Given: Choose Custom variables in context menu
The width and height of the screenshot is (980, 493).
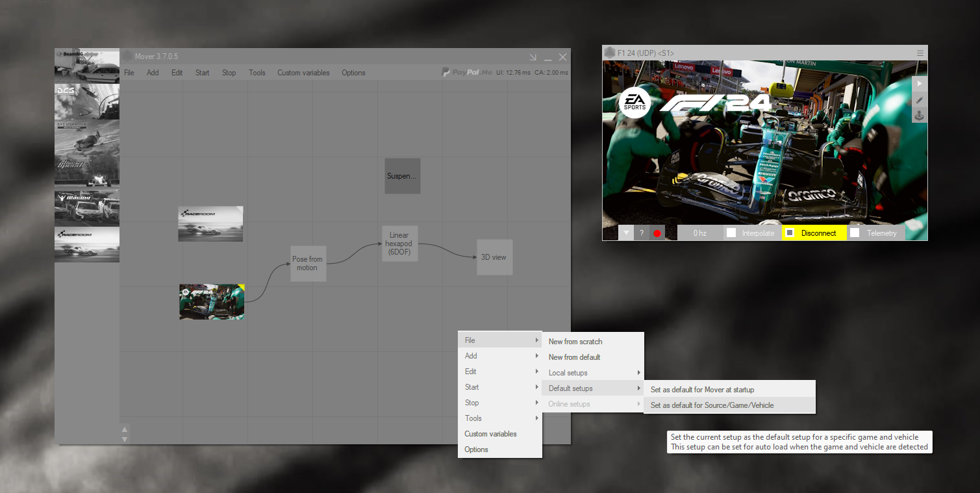Looking at the screenshot, I should click(500, 434).
